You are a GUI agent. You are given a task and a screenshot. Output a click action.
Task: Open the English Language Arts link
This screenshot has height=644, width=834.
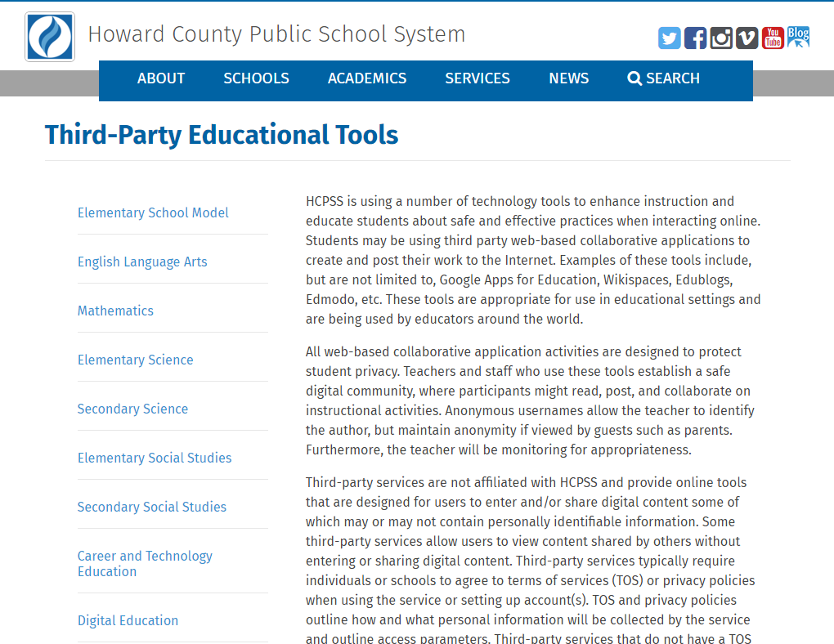(142, 262)
